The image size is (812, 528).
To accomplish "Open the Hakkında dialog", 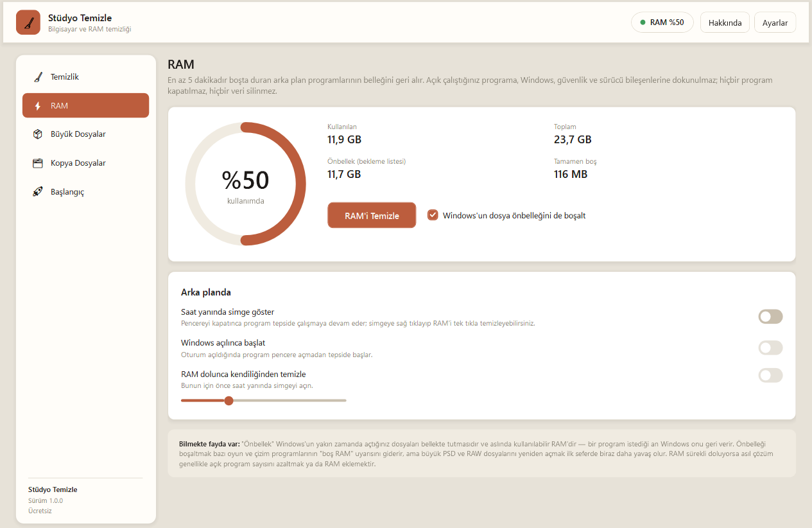I will pyautogui.click(x=725, y=22).
